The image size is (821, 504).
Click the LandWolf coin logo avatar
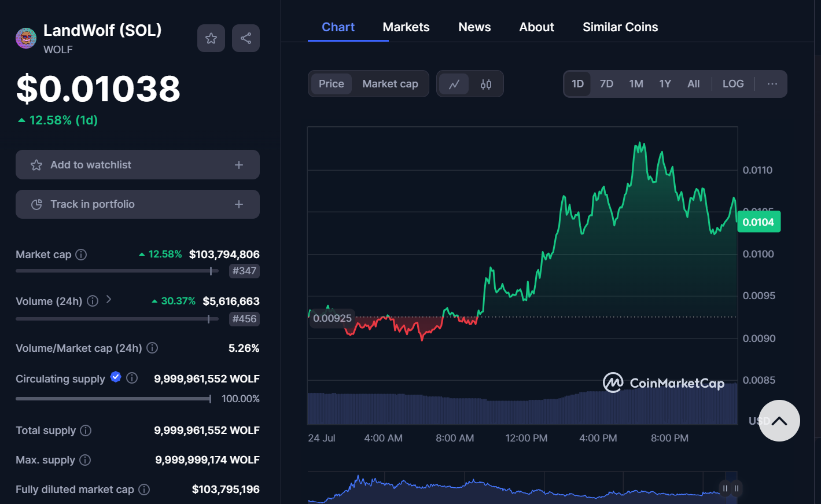[x=26, y=38]
